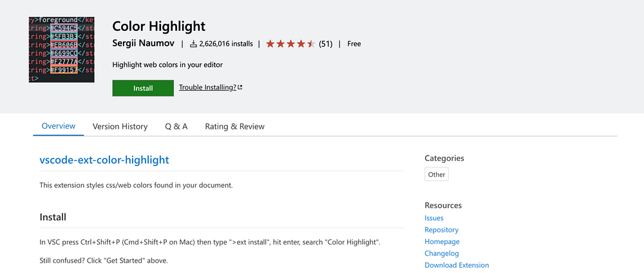Go to the Rating & Review tab
This screenshot has height=273, width=644.
click(x=234, y=126)
